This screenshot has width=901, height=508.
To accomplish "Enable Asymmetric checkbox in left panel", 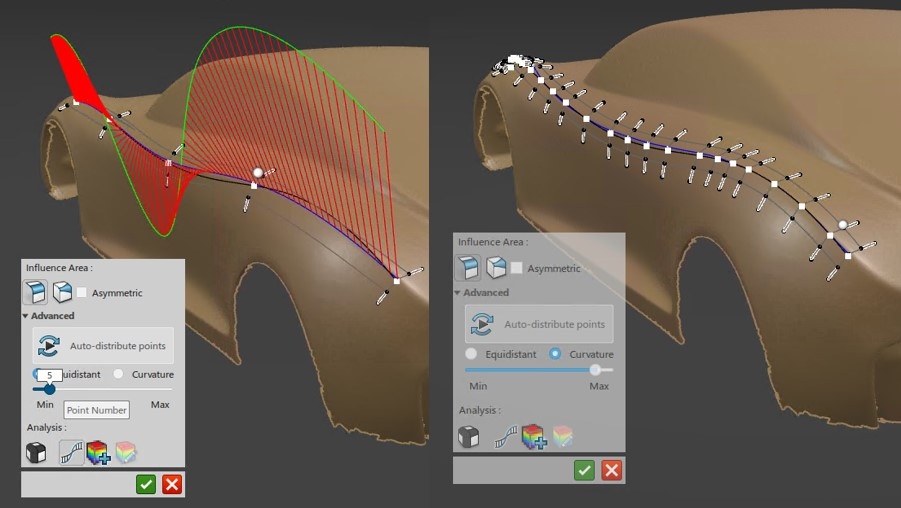I will click(82, 293).
